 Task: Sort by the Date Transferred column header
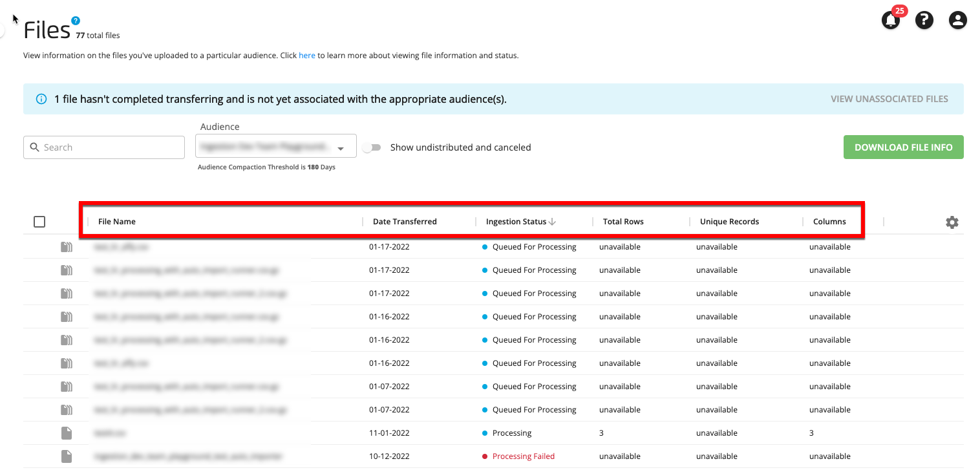(405, 222)
